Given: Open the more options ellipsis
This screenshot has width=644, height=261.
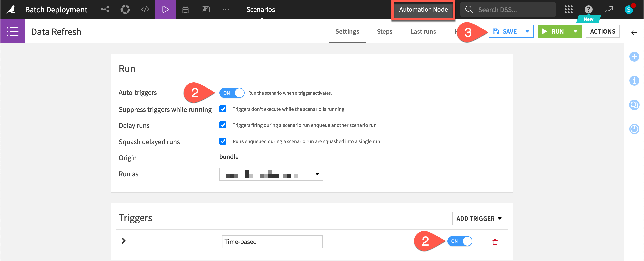Looking at the screenshot, I should (226, 10).
